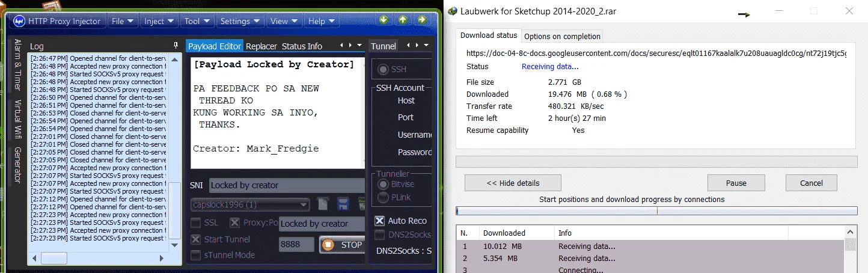Viewport: 868px width, 273px height.
Task: Open the Options on completion tab
Action: 562,36
